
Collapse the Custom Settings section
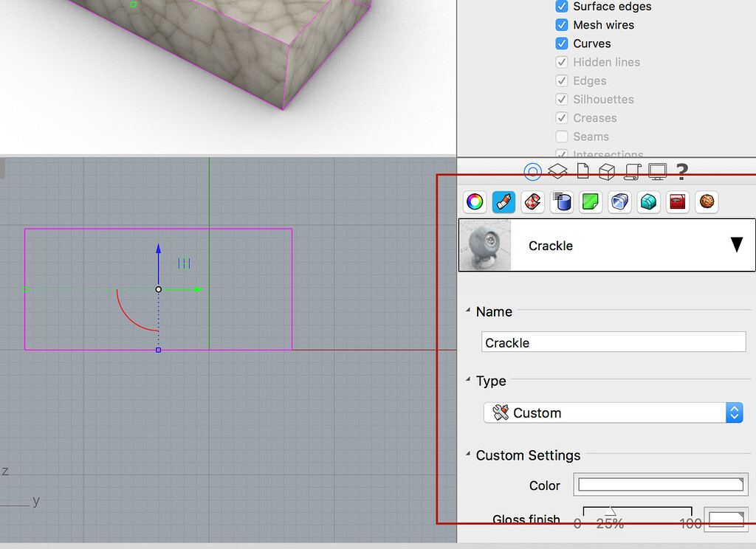(x=468, y=455)
